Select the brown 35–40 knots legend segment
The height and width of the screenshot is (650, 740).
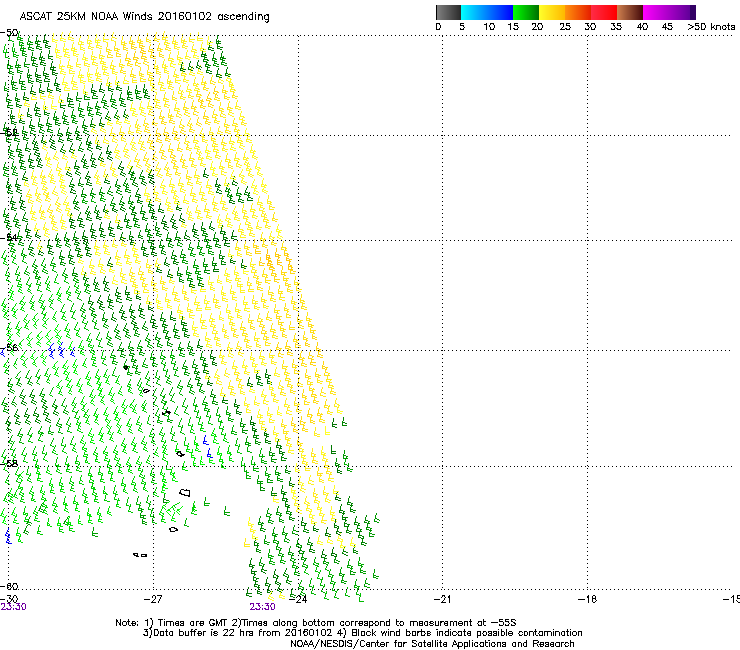[630, 12]
